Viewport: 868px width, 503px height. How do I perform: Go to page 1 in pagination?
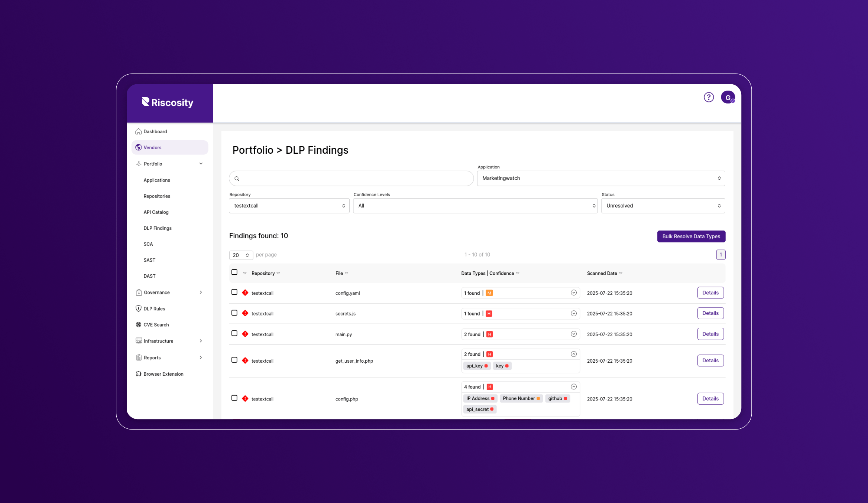(x=721, y=255)
